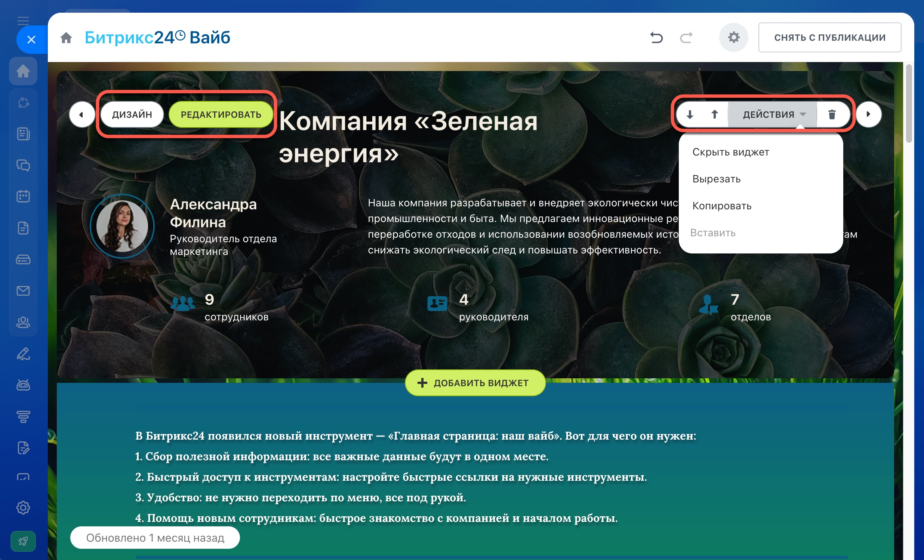924x560 pixels.
Task: Open the Tasks checkmark icon in sidebar
Action: [23, 477]
